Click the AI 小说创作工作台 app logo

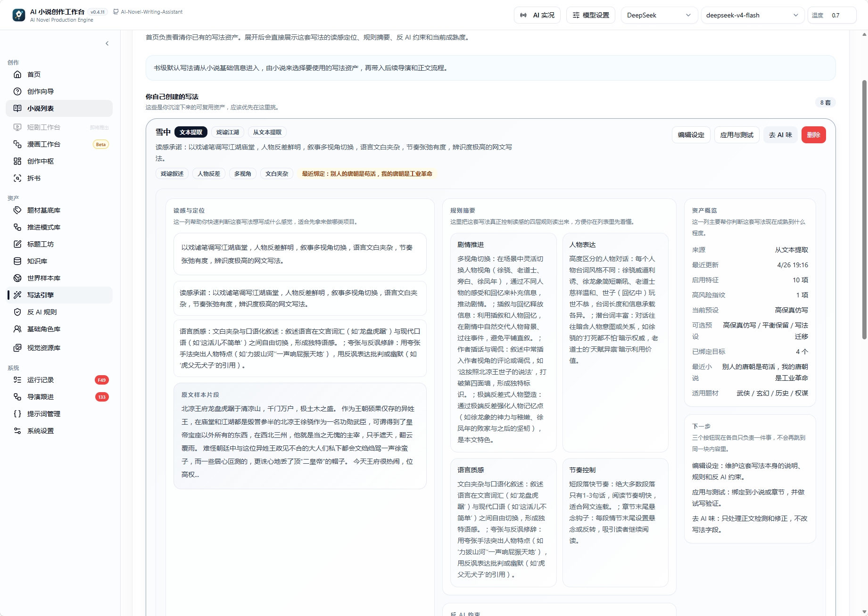(19, 15)
